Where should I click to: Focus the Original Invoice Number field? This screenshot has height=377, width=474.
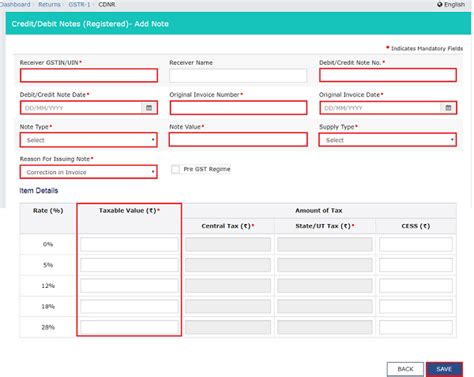238,108
